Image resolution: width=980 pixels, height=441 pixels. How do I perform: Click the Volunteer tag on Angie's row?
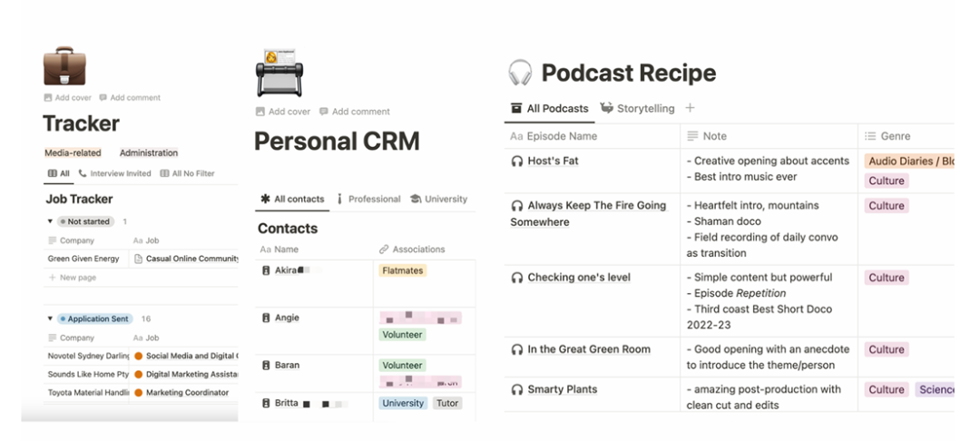coord(403,335)
